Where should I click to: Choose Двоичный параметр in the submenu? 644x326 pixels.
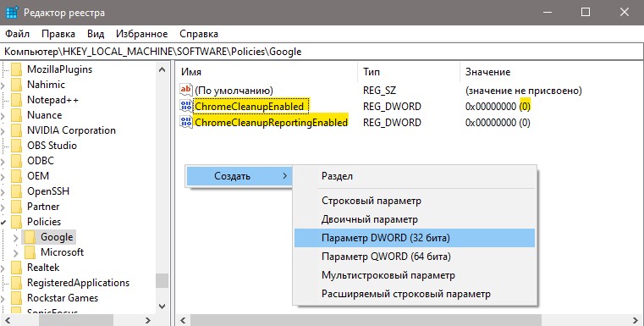point(415,219)
